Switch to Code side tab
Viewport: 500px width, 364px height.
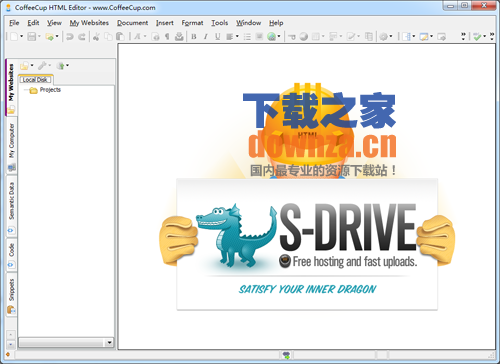[x=12, y=255]
